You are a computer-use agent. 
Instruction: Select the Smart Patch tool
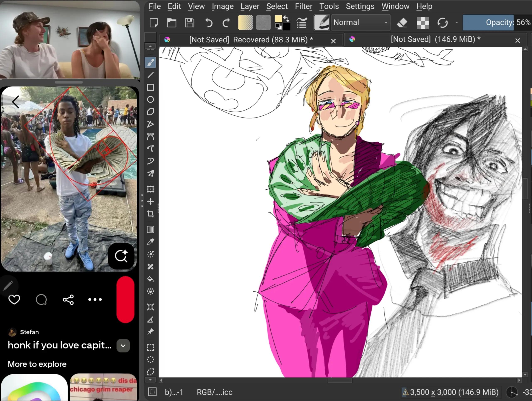[150, 266]
